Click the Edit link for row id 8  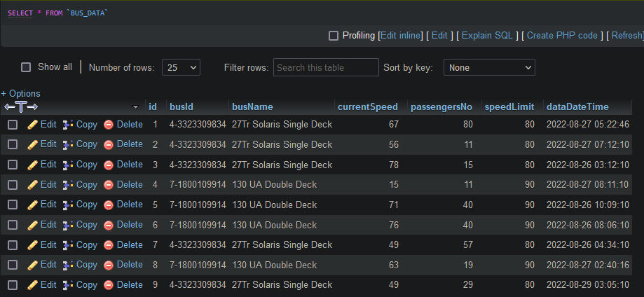[48, 265]
